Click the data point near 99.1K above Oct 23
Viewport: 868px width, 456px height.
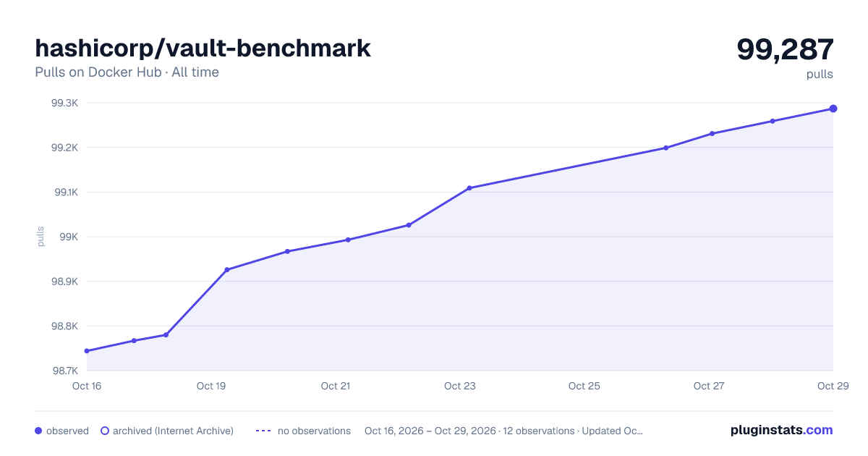469,188
